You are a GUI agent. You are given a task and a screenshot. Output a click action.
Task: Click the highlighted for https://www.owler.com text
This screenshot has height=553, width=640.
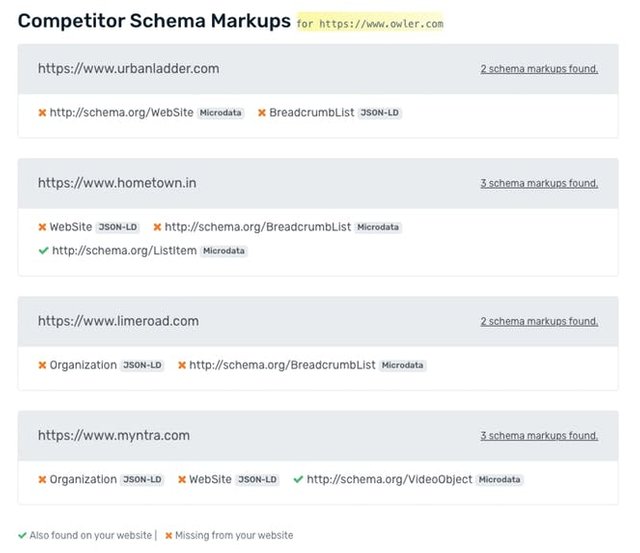[370, 24]
